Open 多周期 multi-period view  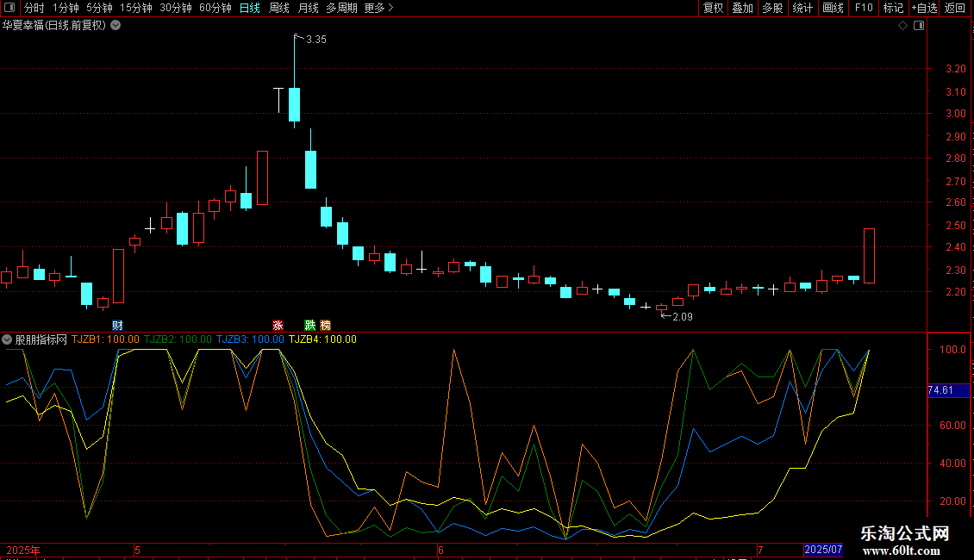341,8
